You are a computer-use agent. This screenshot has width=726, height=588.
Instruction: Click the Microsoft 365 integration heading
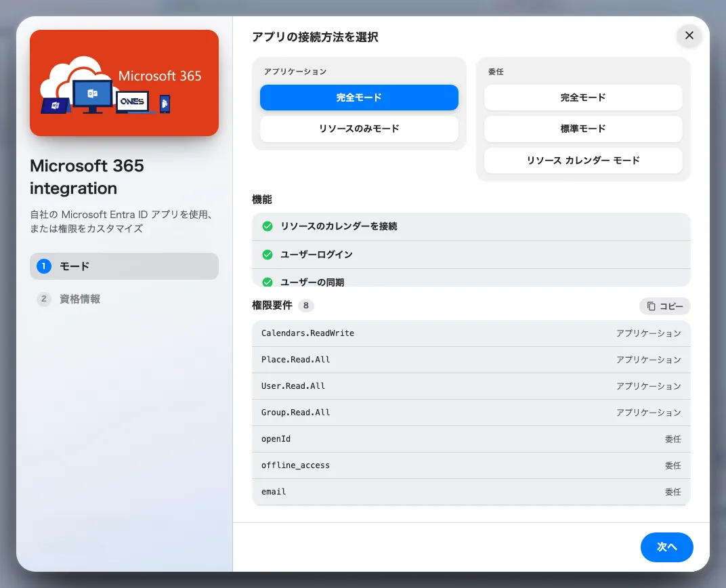point(87,177)
